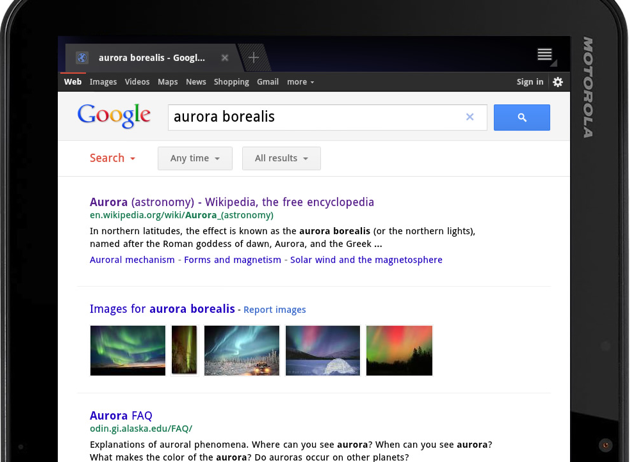Select the aurora borealis - Googl... tab
This screenshot has height=462, width=640.
[151, 58]
